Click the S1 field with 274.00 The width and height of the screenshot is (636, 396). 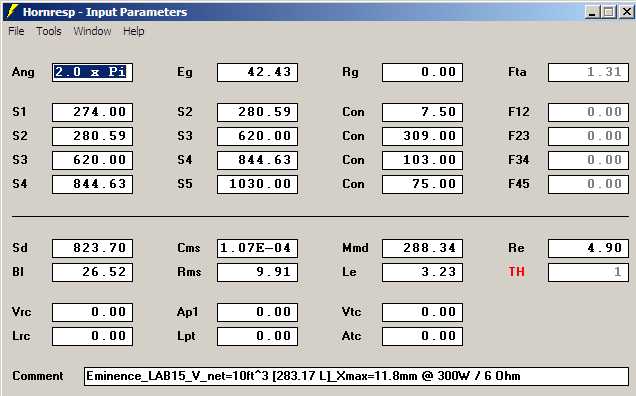92,112
